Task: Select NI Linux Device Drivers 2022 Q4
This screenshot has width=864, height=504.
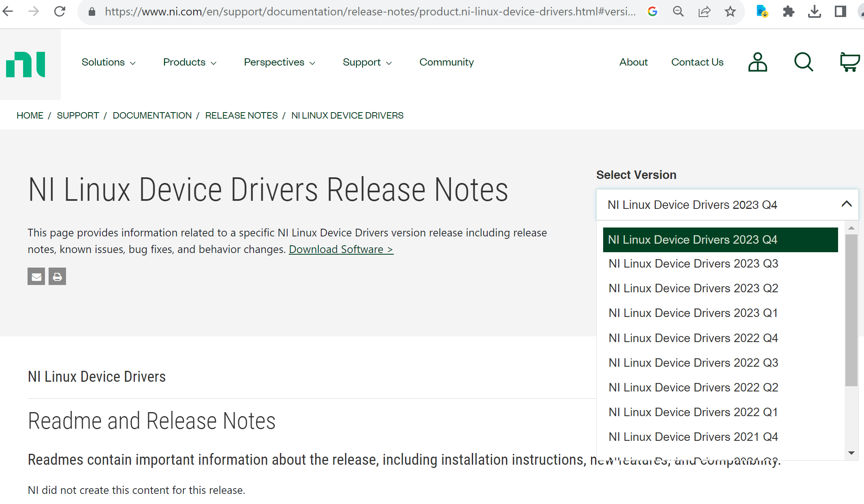Action: [x=720, y=338]
